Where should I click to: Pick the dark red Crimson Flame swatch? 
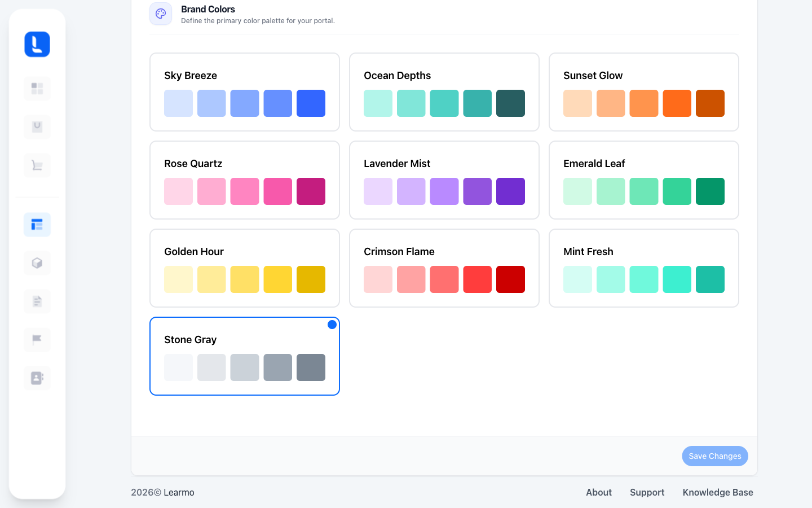point(511,279)
